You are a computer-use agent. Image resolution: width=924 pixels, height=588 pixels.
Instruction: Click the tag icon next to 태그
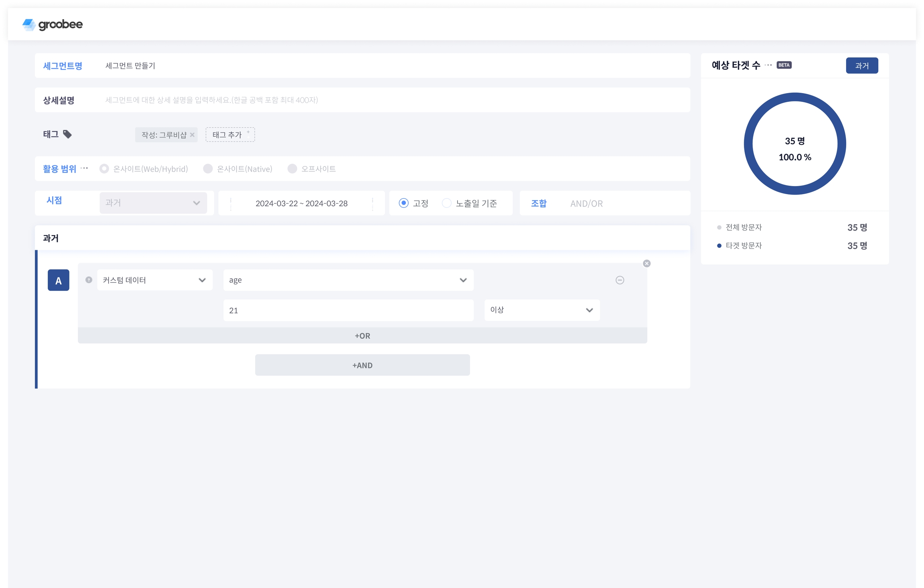(67, 134)
